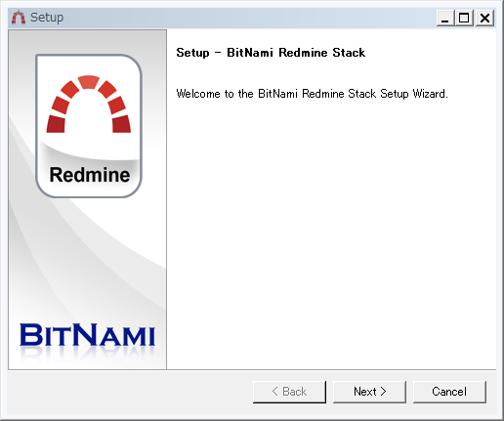Click the disabled Back button
The height and width of the screenshot is (421, 504).
point(289,392)
